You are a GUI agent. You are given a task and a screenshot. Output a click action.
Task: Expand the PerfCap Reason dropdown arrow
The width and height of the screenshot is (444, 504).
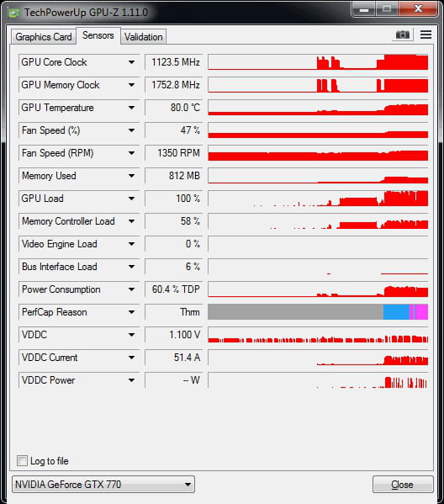coord(131,312)
